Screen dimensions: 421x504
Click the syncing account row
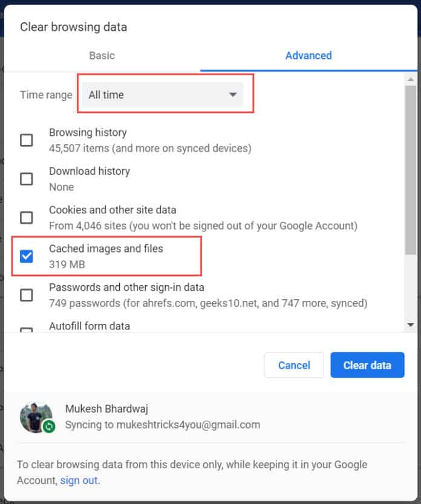pyautogui.click(x=151, y=416)
